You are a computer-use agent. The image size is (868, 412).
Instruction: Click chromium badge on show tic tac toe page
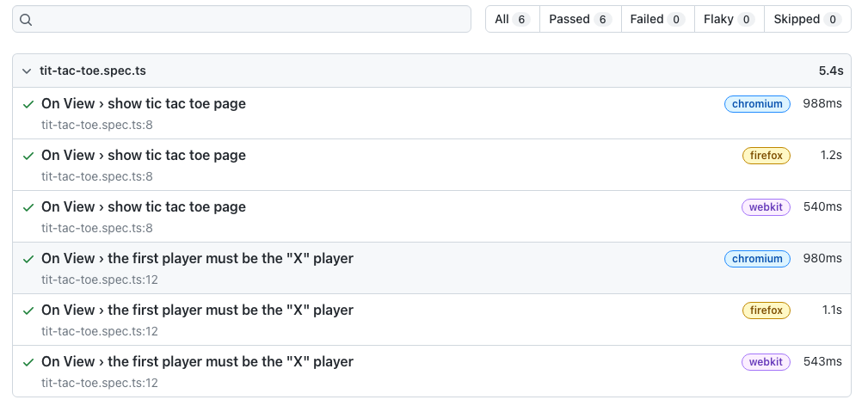pyautogui.click(x=757, y=104)
